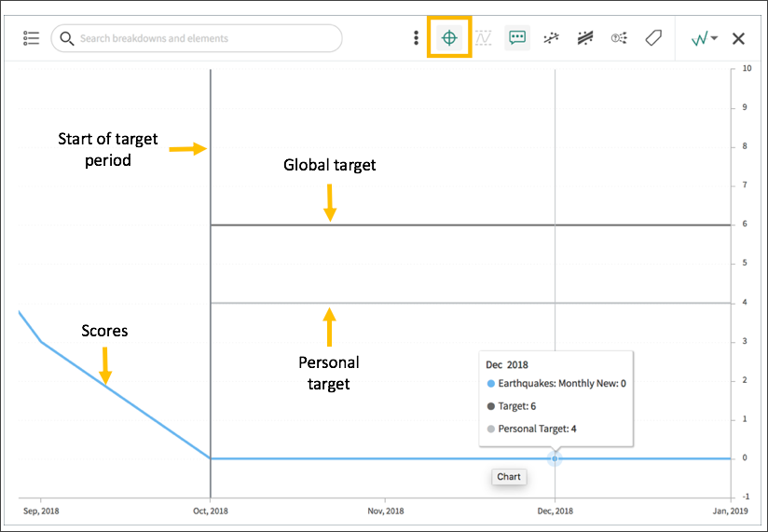Click the trend line scatter icon
Viewport: 768px width, 532px height.
(x=552, y=38)
